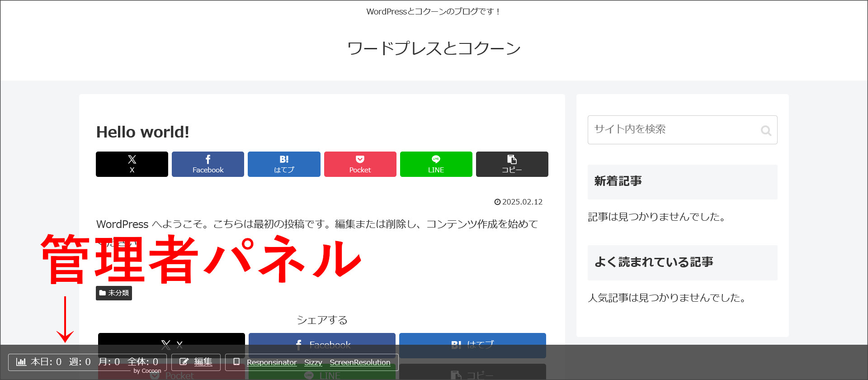This screenshot has height=380, width=868.
Task: Click the 週: 0 weekly access counter
Action: [x=80, y=362]
